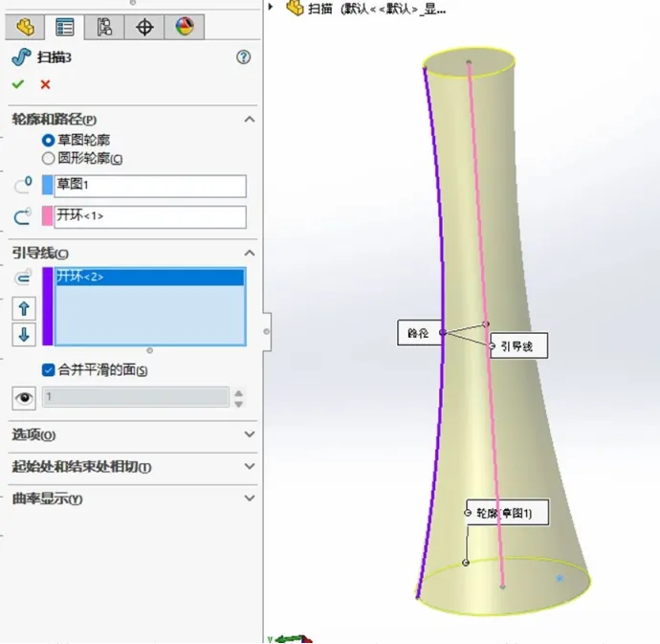The height and width of the screenshot is (644, 660).
Task: Click the panel collapse handle on divider
Action: coord(267,331)
